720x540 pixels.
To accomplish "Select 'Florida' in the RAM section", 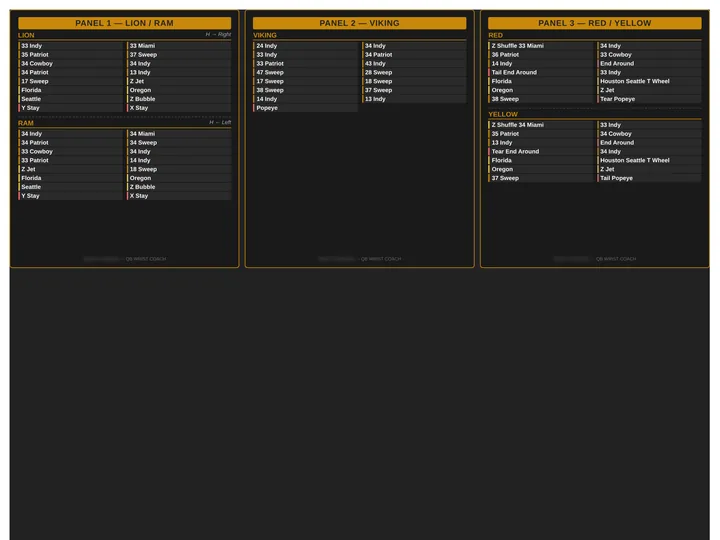I will pyautogui.click(x=70, y=178).
